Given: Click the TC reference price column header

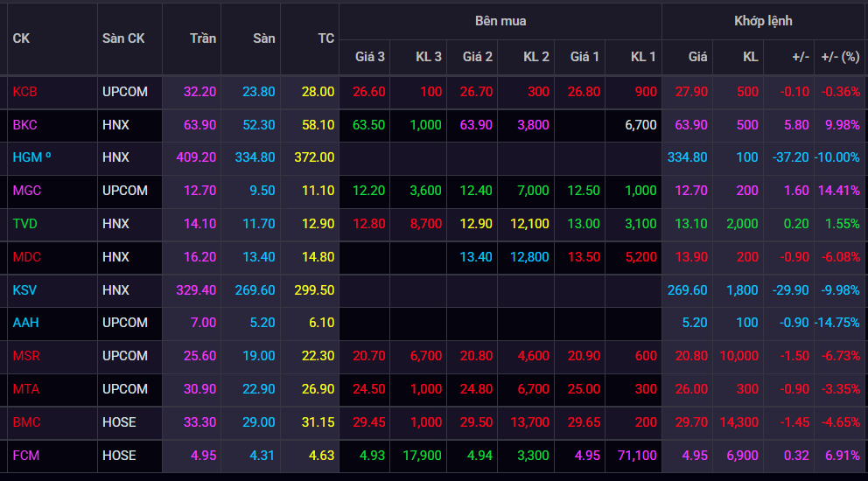Looking at the screenshot, I should click(x=325, y=38).
